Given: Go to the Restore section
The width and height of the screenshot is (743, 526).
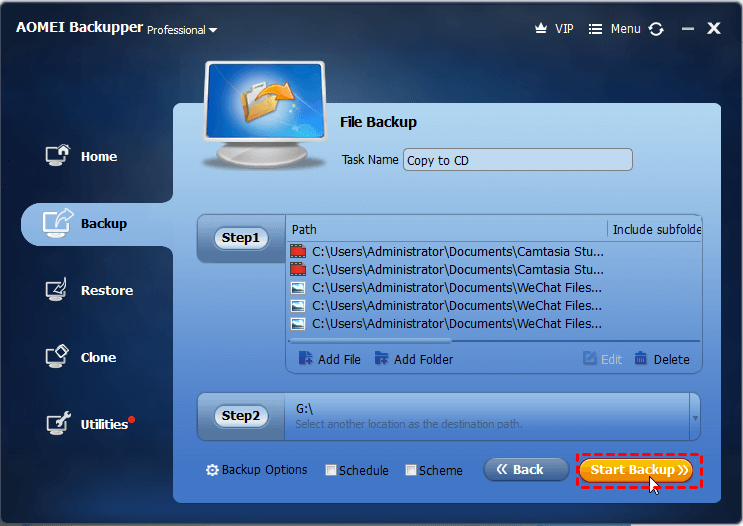Looking at the screenshot, I should click(107, 290).
